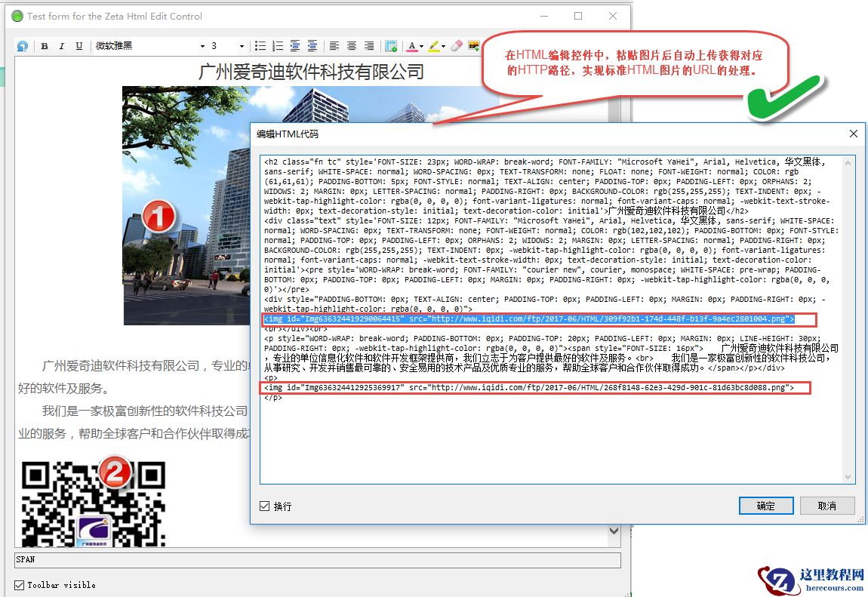Image resolution: width=868 pixels, height=597 pixels.
Task: Toggle bold formatting in the toolbar
Action: pyautogui.click(x=45, y=46)
